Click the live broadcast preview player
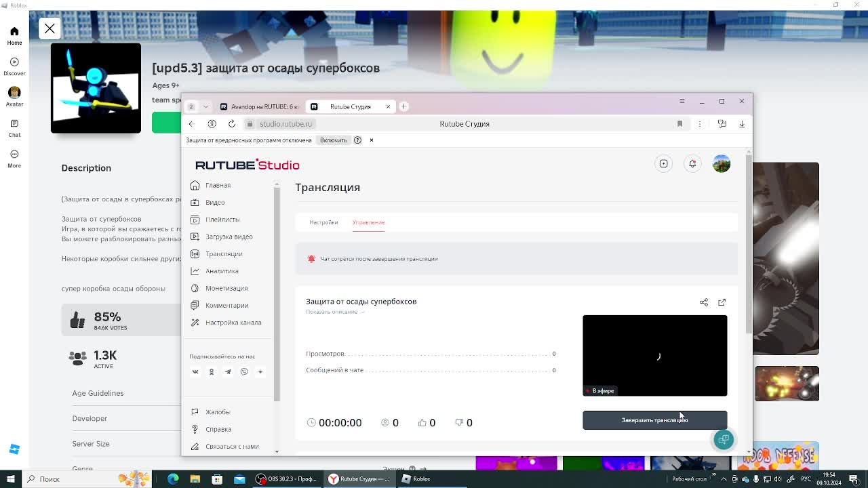 [x=654, y=356]
